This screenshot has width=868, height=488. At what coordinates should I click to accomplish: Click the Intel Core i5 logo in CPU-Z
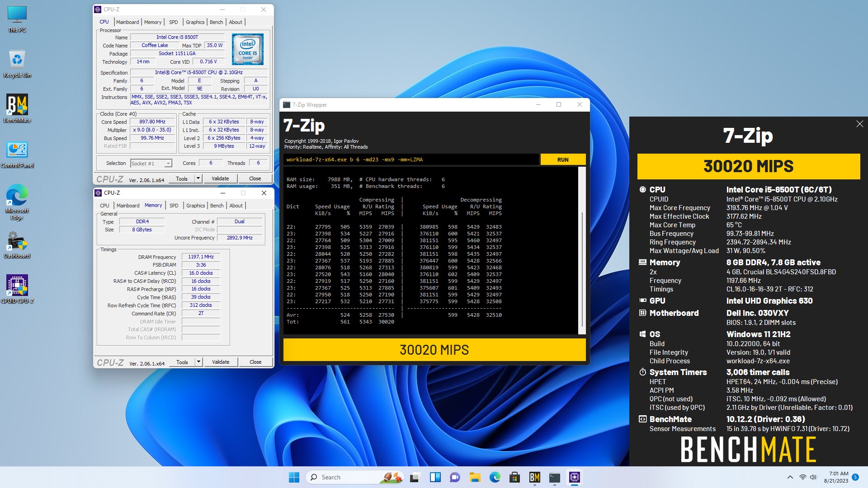point(247,49)
